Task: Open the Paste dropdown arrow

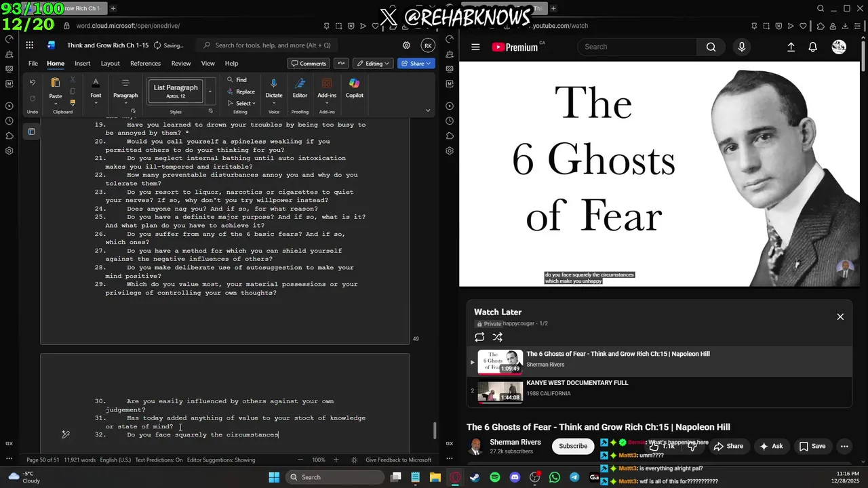Action: click(56, 103)
